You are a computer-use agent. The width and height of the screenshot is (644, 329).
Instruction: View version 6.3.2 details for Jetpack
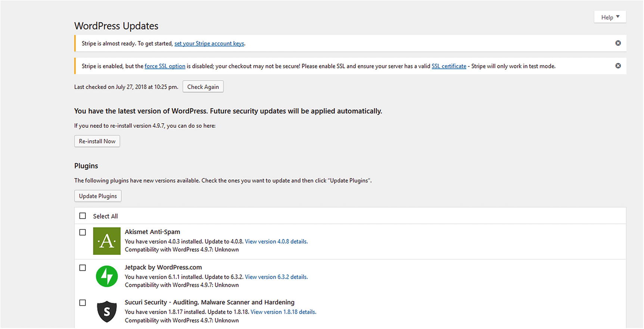(276, 277)
